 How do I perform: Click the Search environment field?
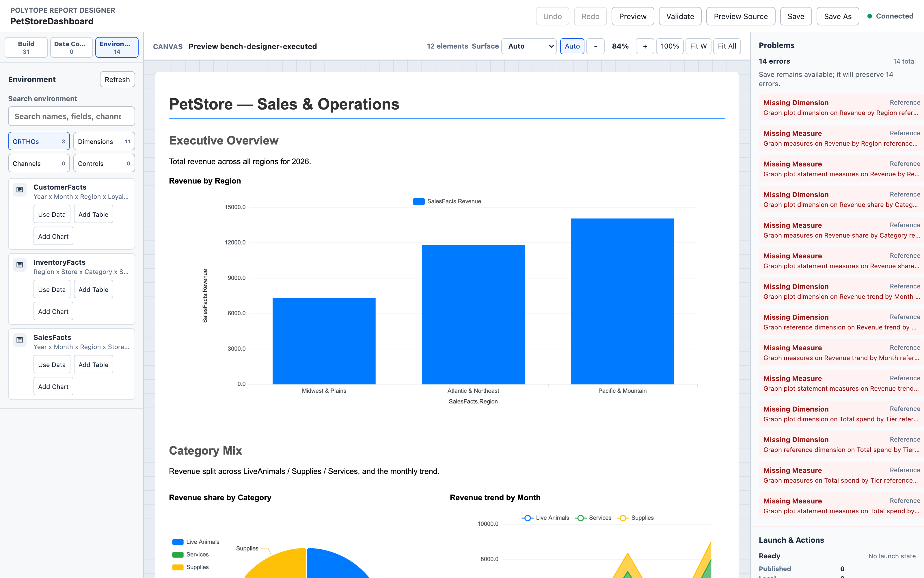71,116
